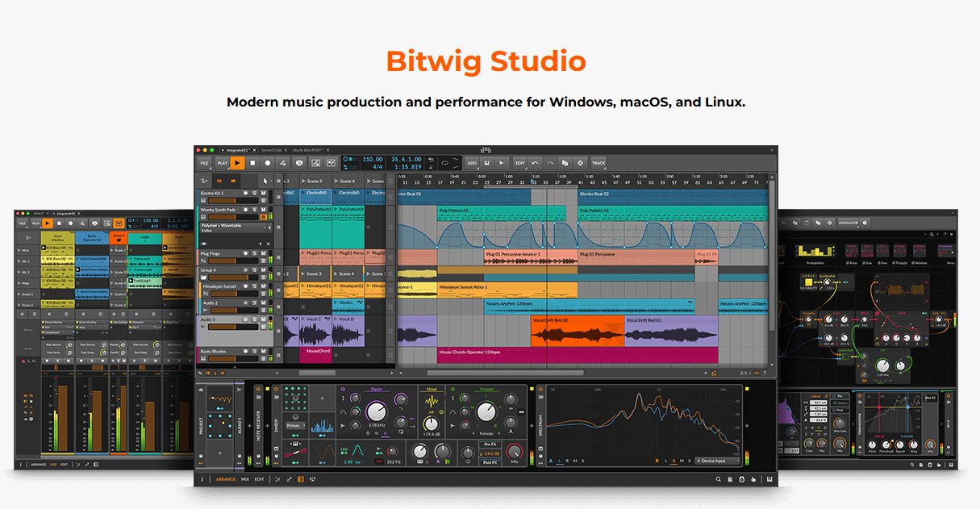Solo the Audio 5 track
The width and height of the screenshot is (980, 509).
pyautogui.click(x=255, y=319)
